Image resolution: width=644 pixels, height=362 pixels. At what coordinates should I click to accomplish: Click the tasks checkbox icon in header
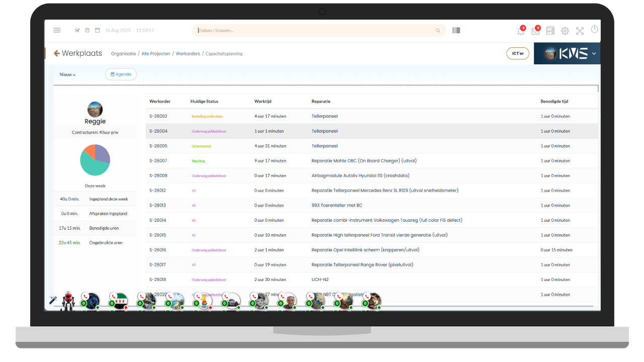(x=77, y=30)
